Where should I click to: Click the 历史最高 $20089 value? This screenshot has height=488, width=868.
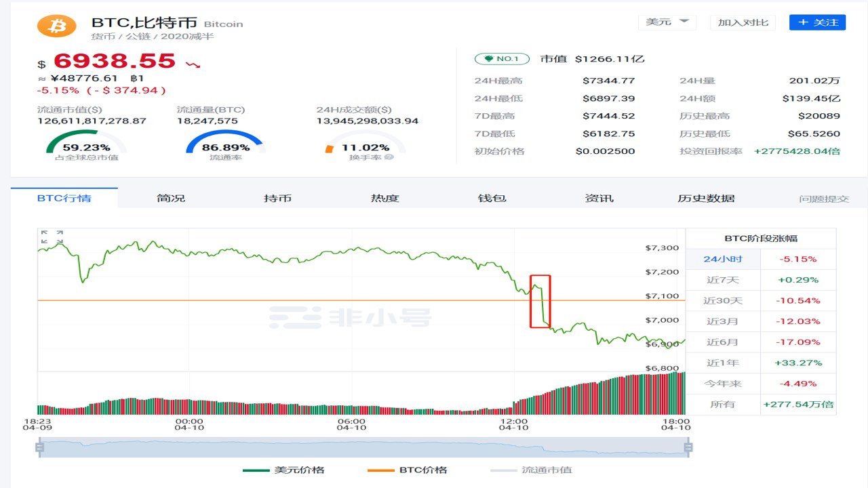tap(819, 116)
